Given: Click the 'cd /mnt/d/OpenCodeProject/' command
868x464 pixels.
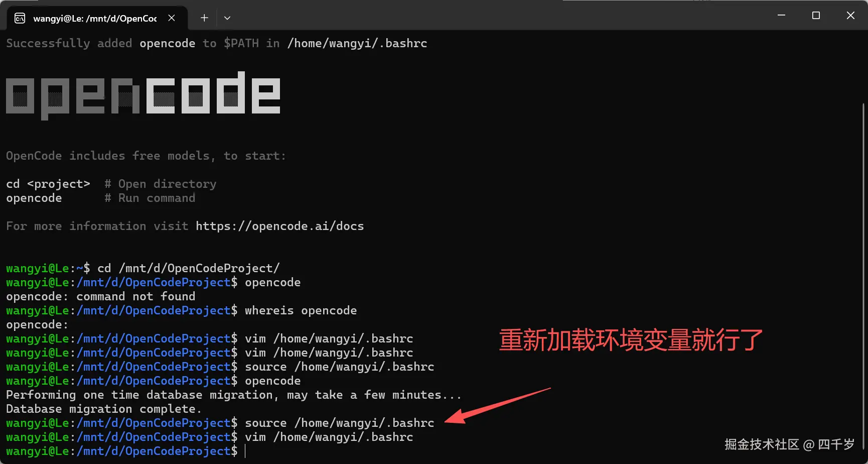Looking at the screenshot, I should click(x=188, y=269).
